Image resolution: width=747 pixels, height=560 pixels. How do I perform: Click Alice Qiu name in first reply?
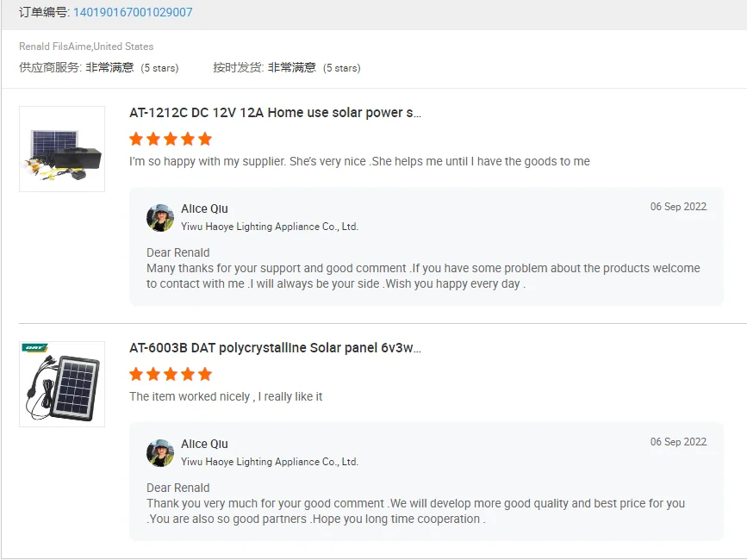(x=204, y=208)
